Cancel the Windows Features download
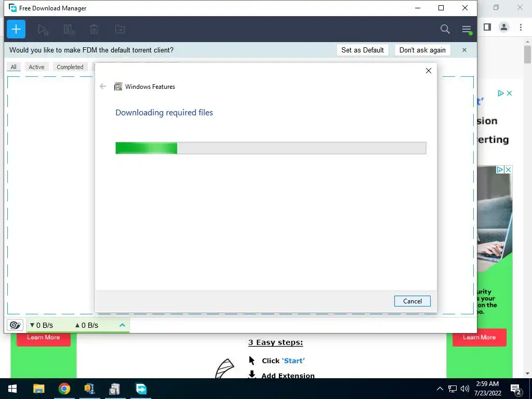 (x=412, y=301)
